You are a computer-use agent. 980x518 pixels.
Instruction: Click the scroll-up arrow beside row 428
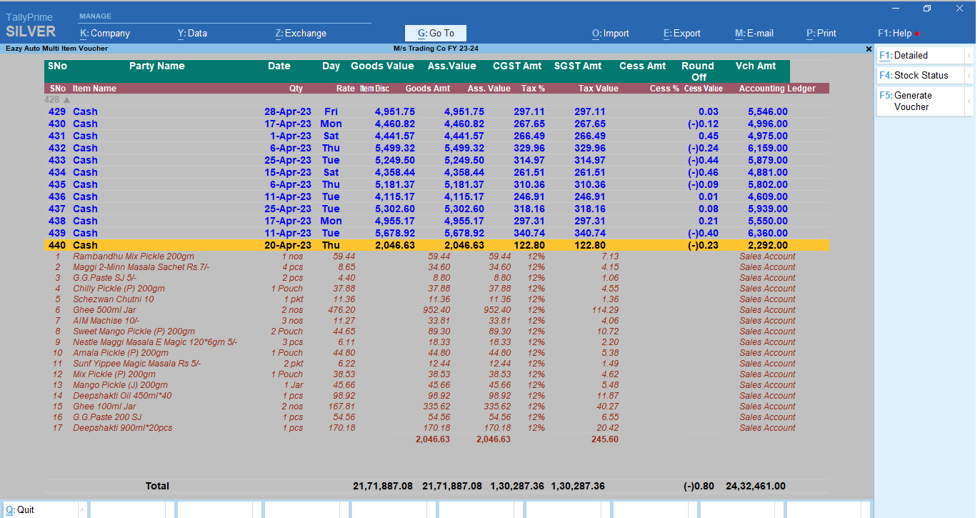tap(67, 100)
